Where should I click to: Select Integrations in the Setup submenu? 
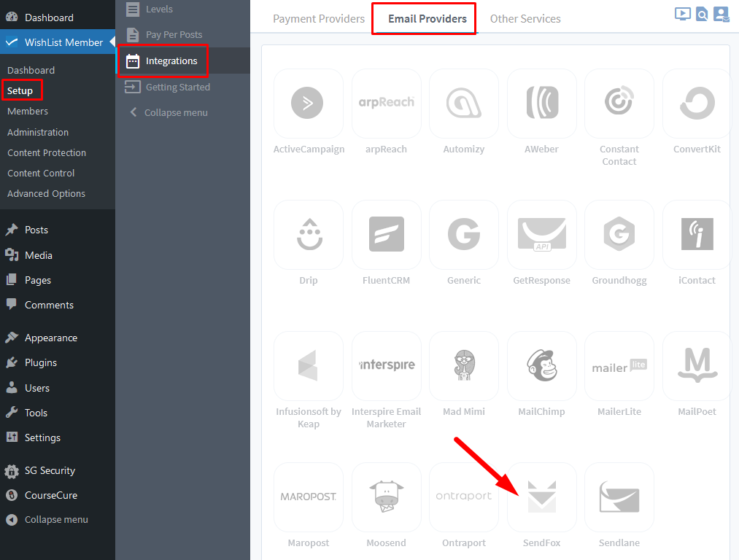[x=183, y=61]
